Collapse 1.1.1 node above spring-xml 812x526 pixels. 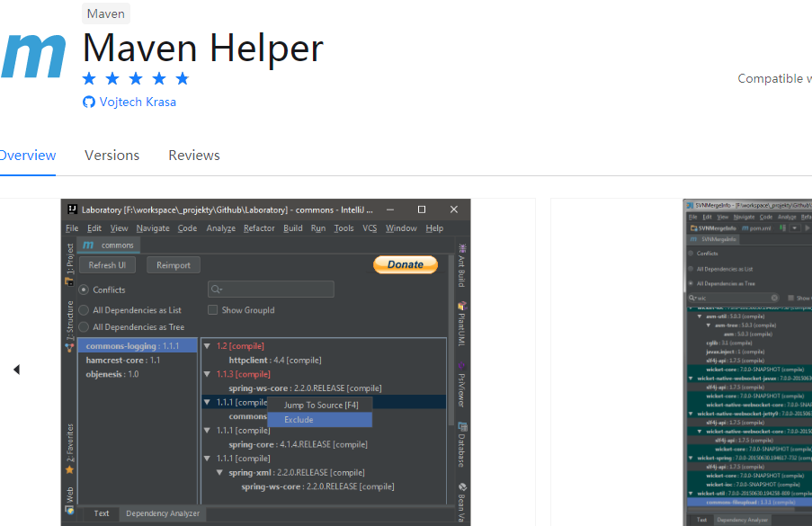207,459
